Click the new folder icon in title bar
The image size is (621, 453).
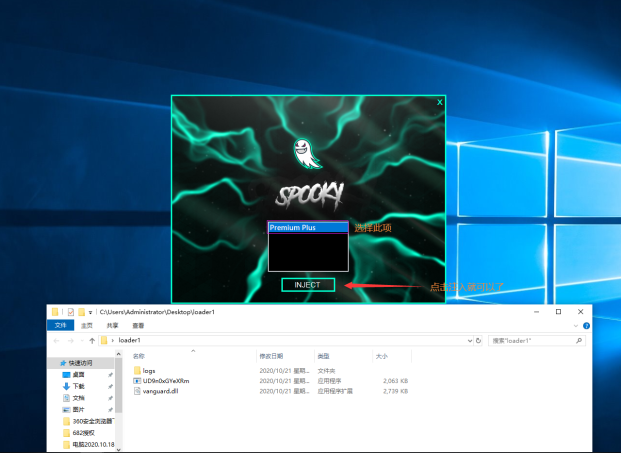82,312
